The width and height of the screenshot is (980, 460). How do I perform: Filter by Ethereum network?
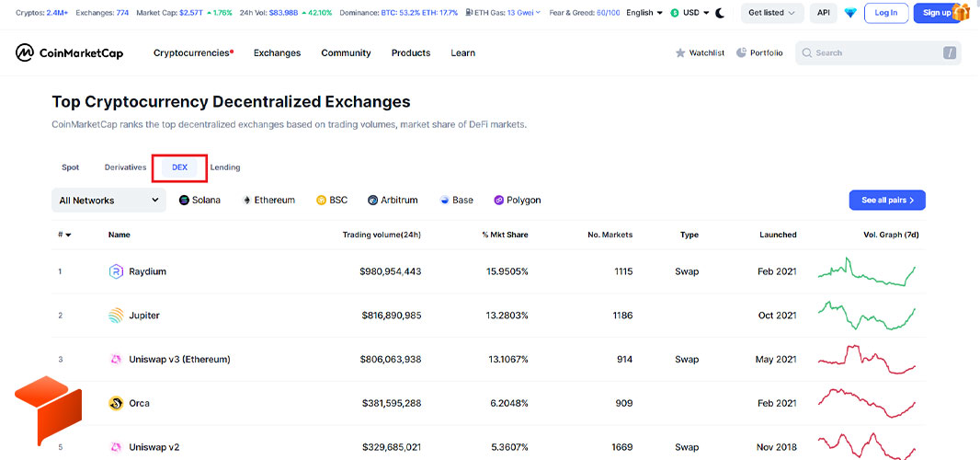[x=268, y=201]
